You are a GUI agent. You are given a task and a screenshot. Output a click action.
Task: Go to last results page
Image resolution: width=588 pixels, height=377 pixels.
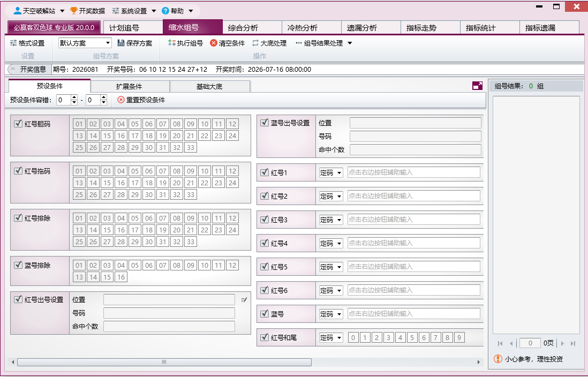tap(573, 343)
